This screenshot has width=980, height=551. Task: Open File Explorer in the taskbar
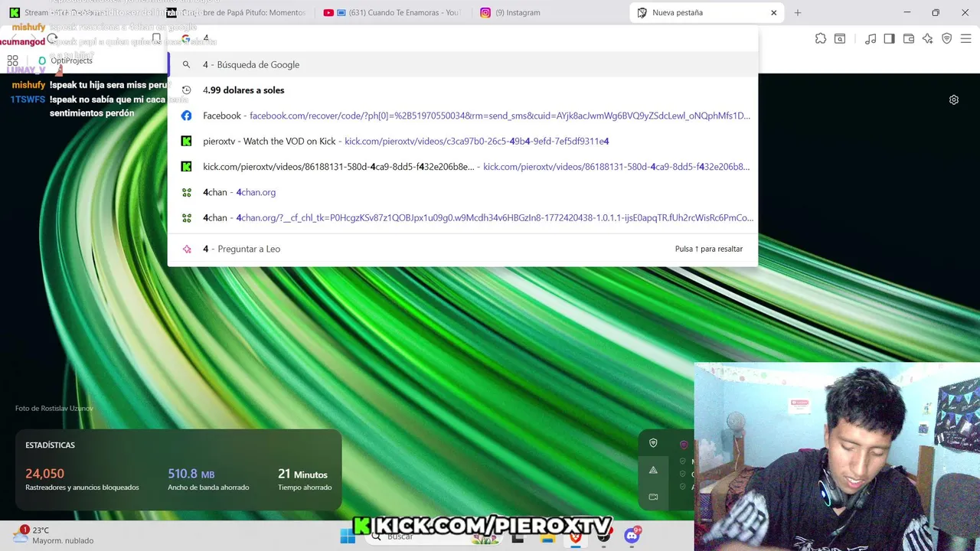(547, 536)
